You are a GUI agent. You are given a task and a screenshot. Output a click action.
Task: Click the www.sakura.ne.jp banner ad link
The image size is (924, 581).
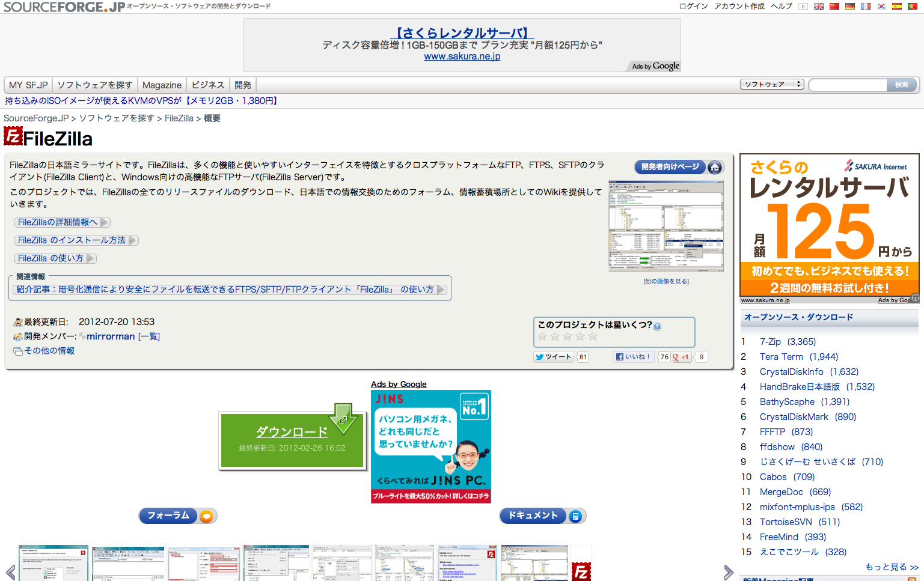[x=462, y=56]
